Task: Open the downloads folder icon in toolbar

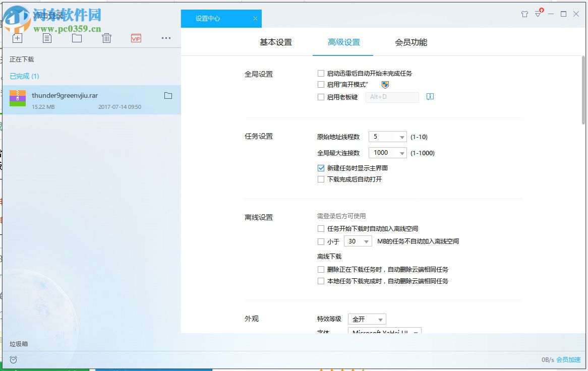Action: (77, 38)
